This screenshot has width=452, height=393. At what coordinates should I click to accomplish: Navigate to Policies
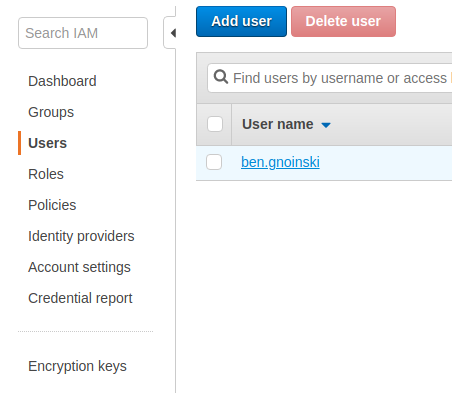point(52,205)
